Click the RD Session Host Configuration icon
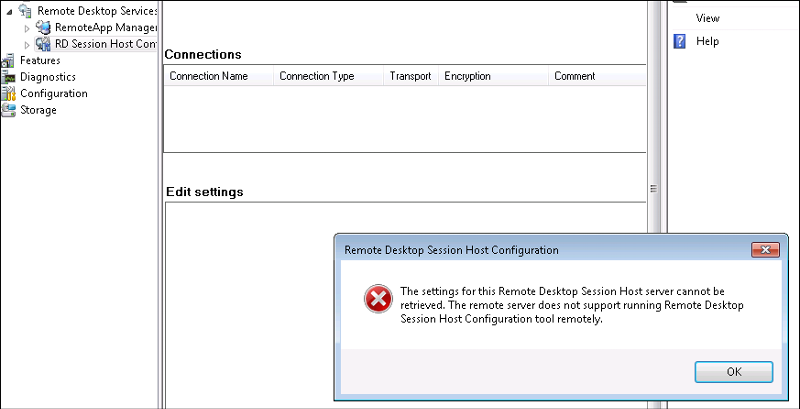This screenshot has width=800, height=409. click(43, 44)
